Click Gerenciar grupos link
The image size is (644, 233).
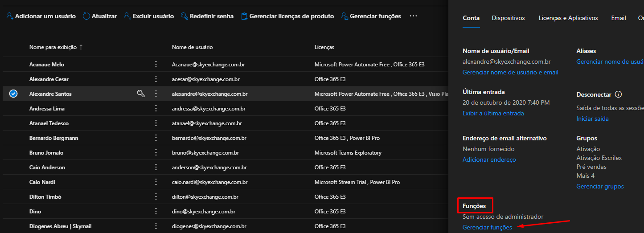pos(600,186)
